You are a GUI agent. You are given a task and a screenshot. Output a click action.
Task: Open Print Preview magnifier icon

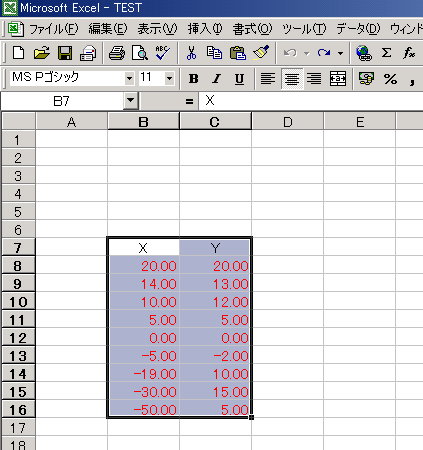coord(140,53)
